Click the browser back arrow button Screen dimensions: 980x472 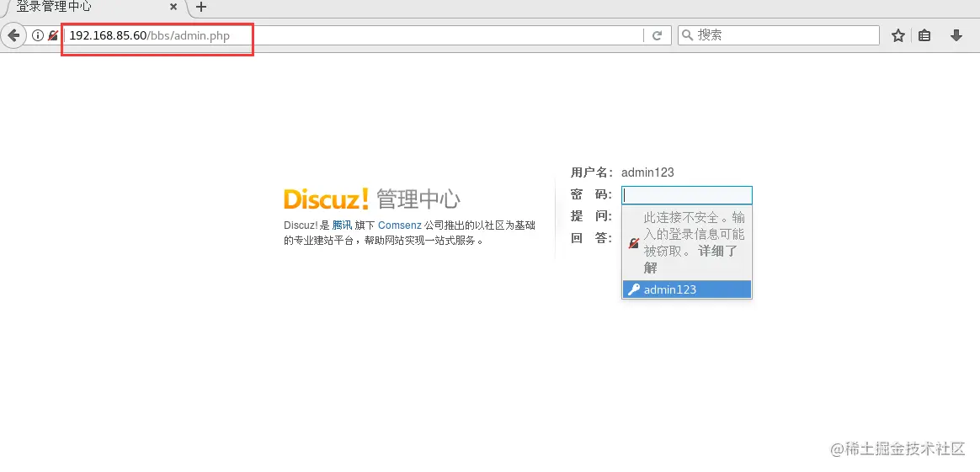(13, 35)
